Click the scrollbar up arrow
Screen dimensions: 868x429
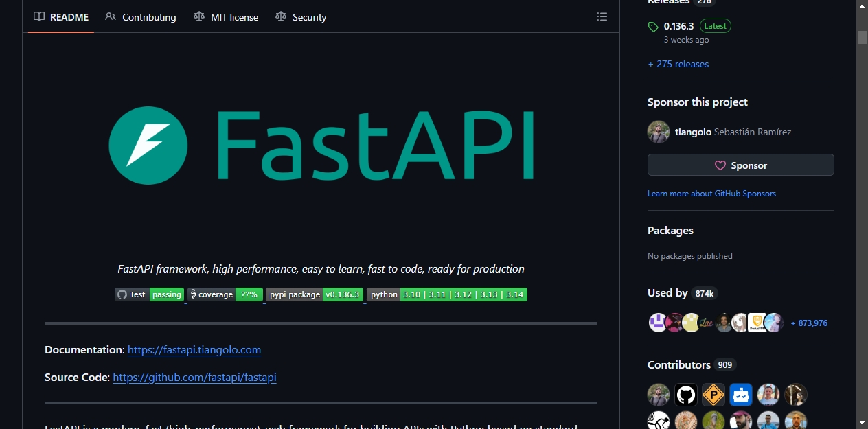coord(863,5)
